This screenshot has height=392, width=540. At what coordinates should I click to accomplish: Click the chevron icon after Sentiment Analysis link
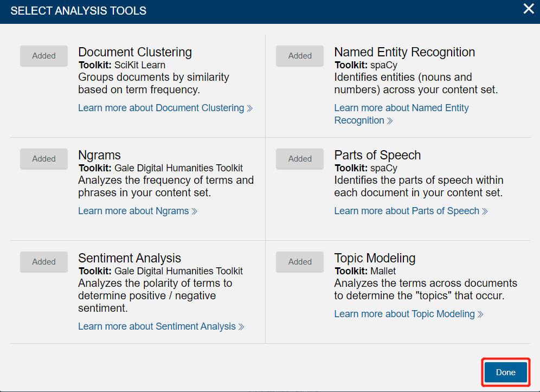[241, 327]
